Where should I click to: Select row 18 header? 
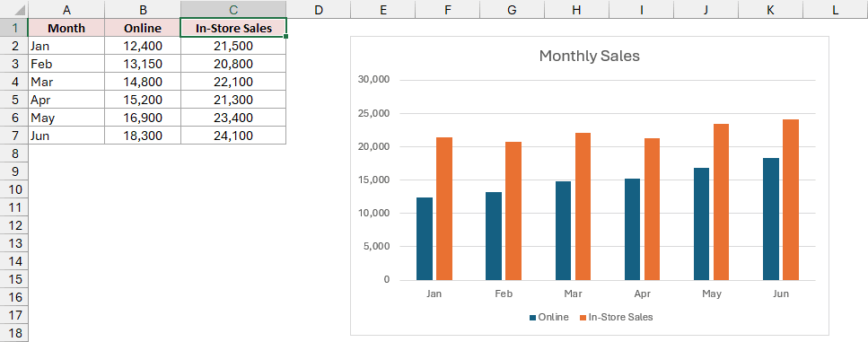[13, 333]
